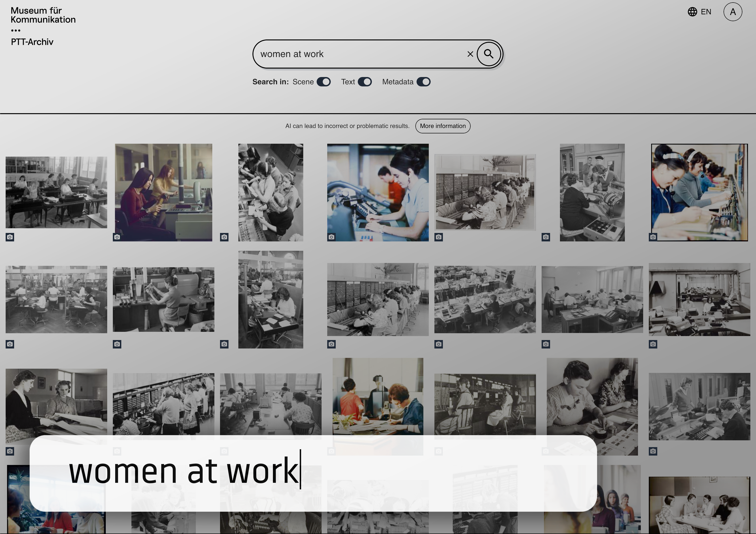
Task: Click the camera icon under the typewriter office image
Action: (x=653, y=344)
